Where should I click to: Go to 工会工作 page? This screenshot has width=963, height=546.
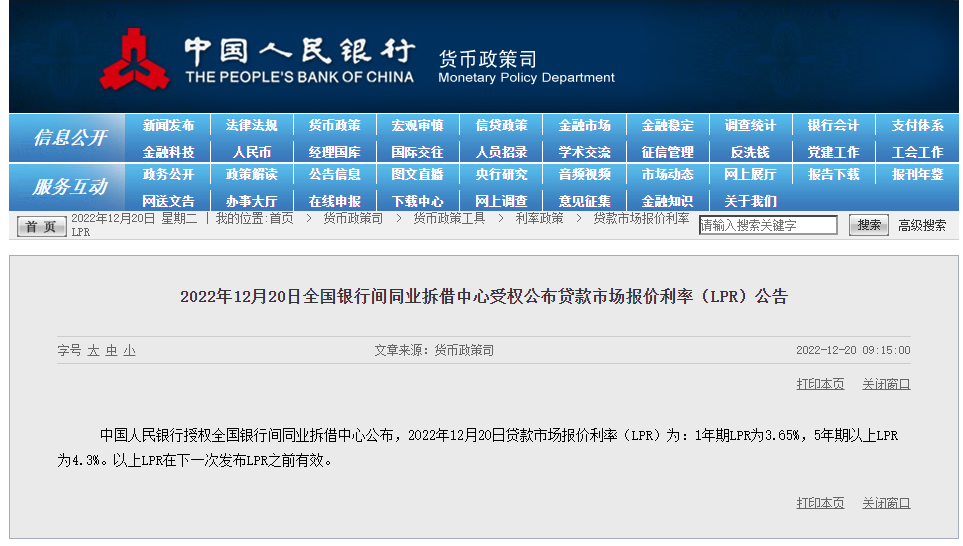point(918,152)
